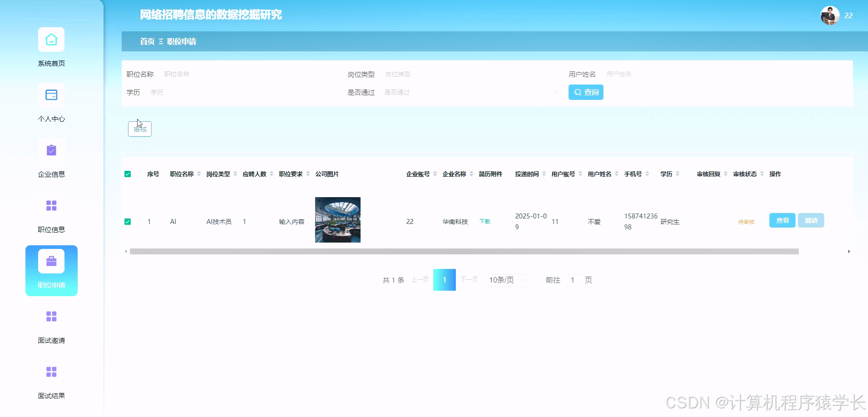868x417 pixels.
Task: Expand the 10条/页 page size dropdown
Action: pos(505,280)
